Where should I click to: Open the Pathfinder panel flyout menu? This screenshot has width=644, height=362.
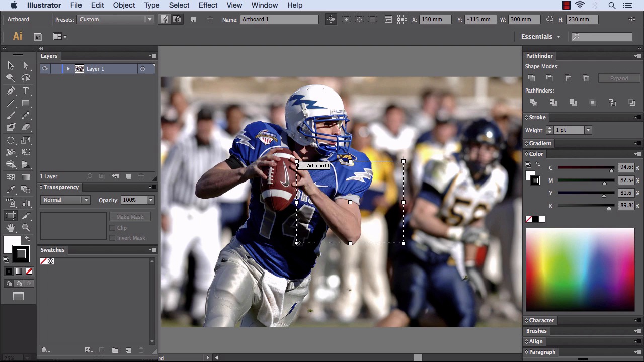(637, 56)
